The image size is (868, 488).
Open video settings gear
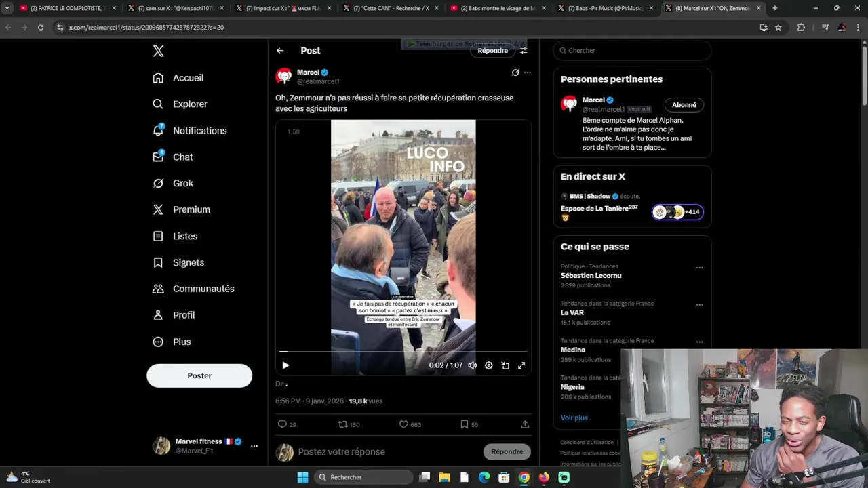(489, 365)
